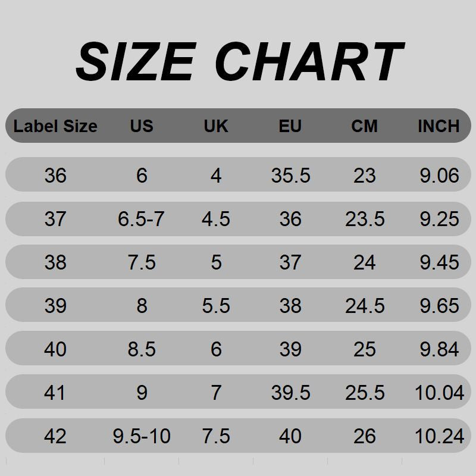Select the 25.5 CM value
Image resolution: width=476 pixels, height=476 pixels.
[x=365, y=393]
